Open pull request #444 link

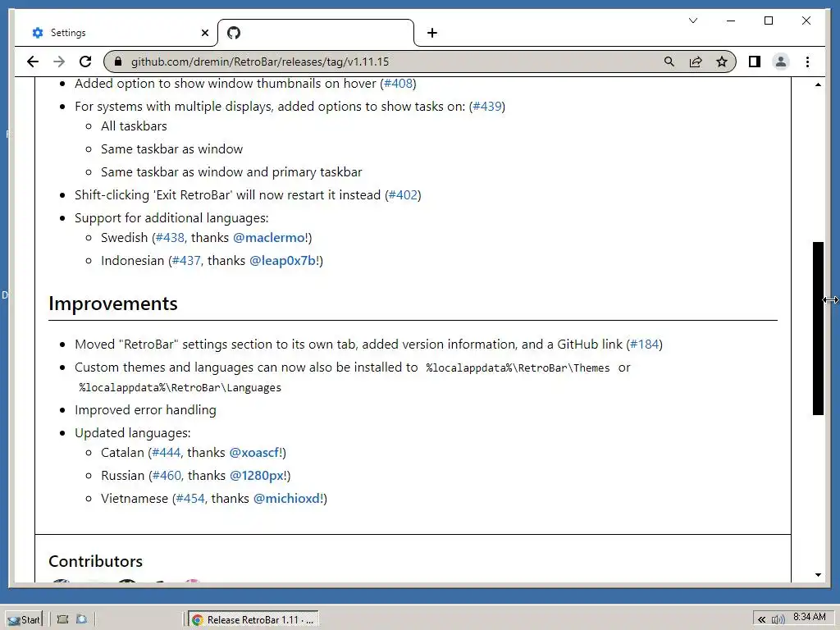[x=167, y=453]
